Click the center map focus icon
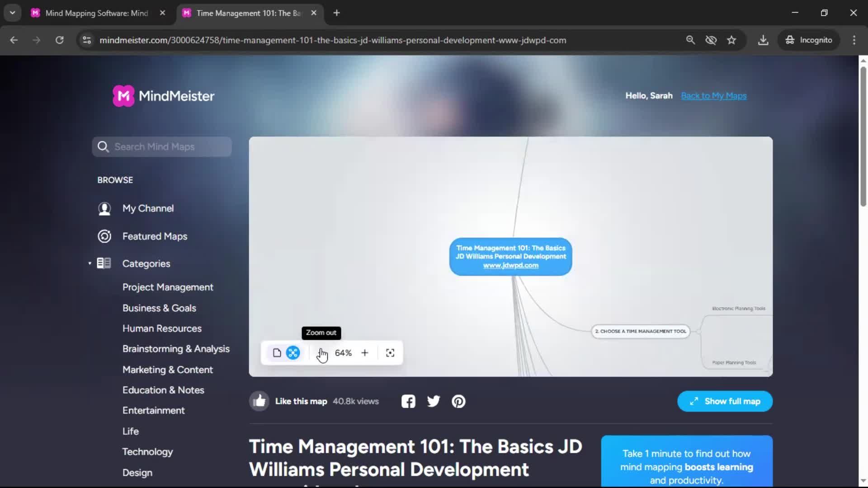Screen dimensions: 868x488 pos(390,353)
